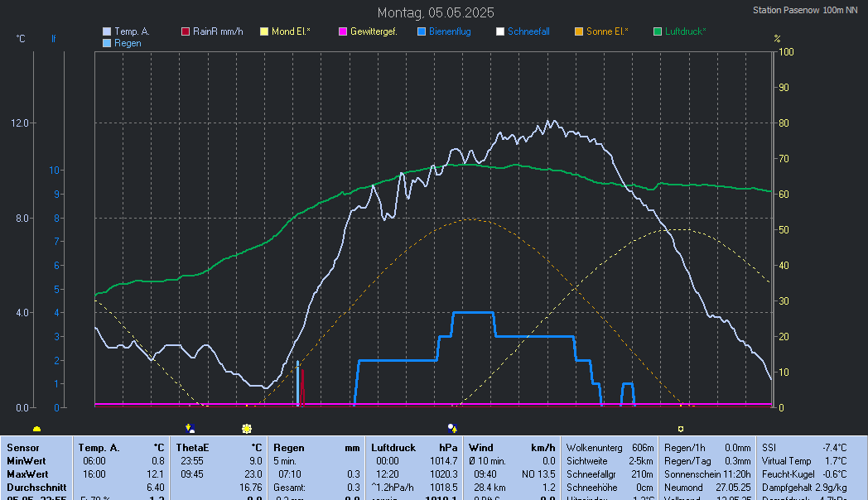Click the ThetaE column header
Viewport: 868px width, 500px height.
192,448
